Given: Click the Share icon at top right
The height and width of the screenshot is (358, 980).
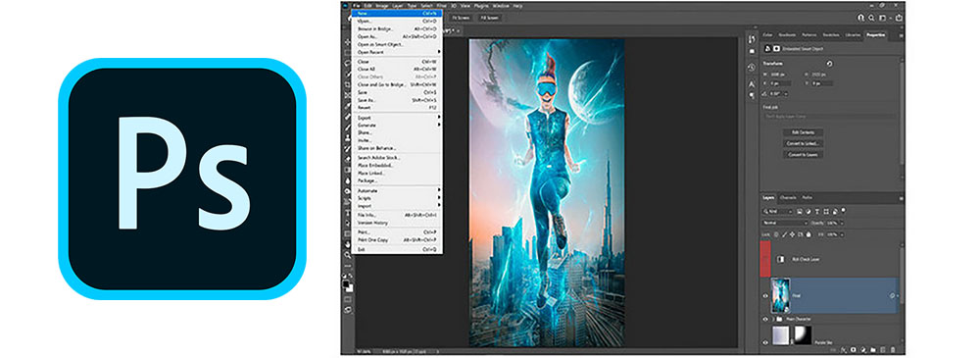Looking at the screenshot, I should 900,18.
